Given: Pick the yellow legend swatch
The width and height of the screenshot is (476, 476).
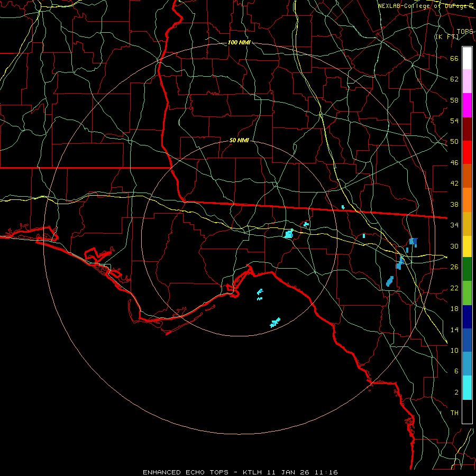Looking at the screenshot, I should coord(467,246).
